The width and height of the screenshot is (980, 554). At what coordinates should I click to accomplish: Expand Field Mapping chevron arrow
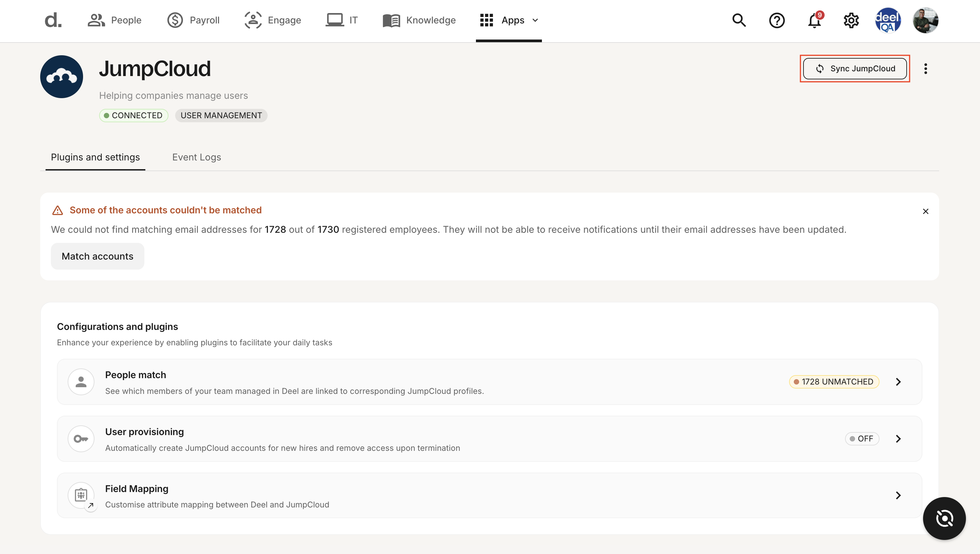[898, 495]
